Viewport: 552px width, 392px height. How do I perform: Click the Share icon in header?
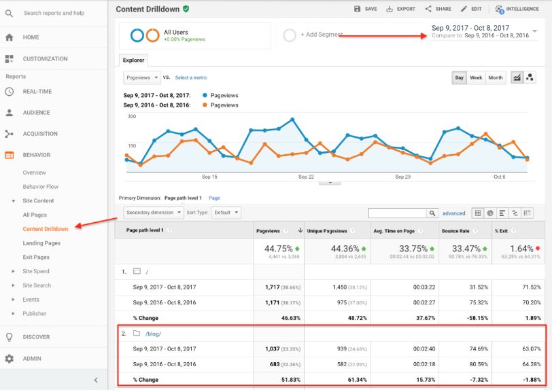428,9
